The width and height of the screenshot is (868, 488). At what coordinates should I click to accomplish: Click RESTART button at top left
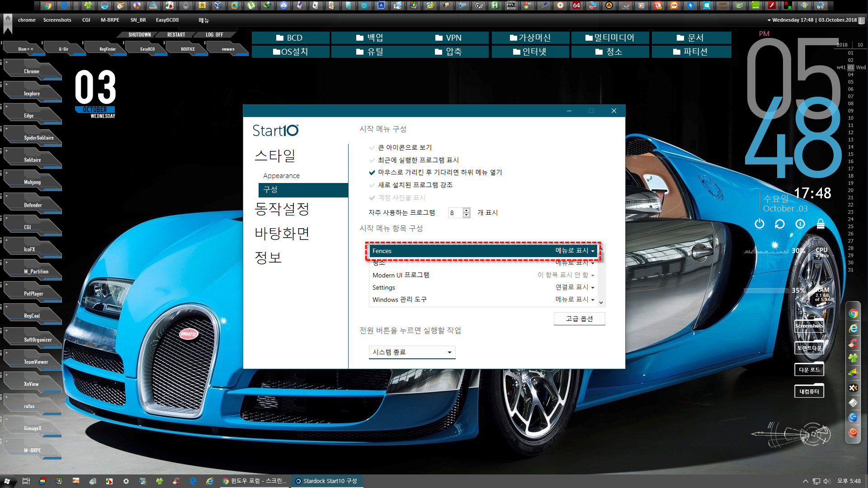(x=176, y=35)
